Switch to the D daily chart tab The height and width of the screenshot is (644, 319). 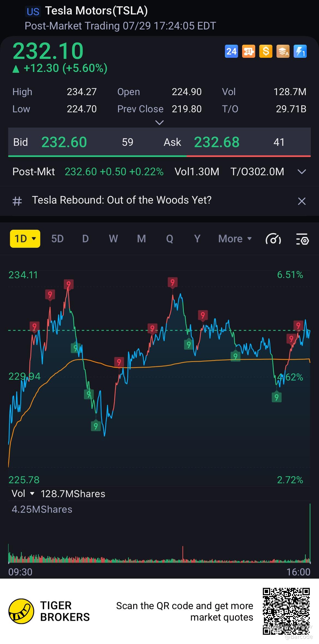85,239
